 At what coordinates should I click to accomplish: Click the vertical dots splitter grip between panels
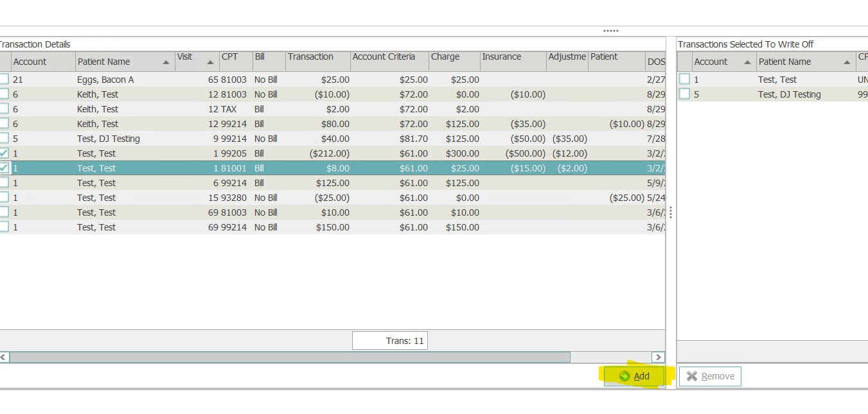point(671,212)
